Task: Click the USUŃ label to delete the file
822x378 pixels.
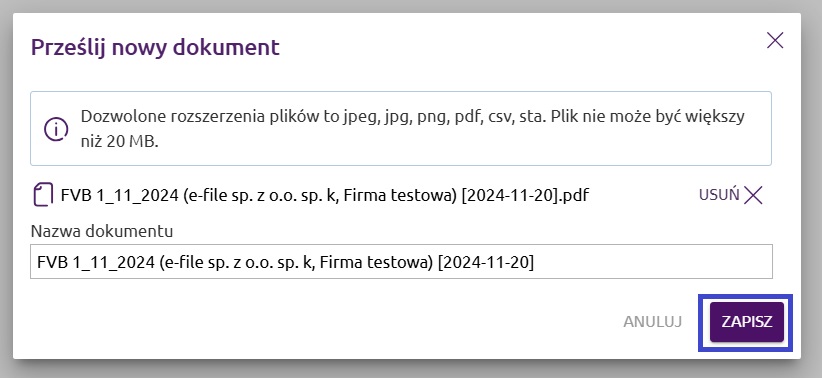Action: coord(719,195)
